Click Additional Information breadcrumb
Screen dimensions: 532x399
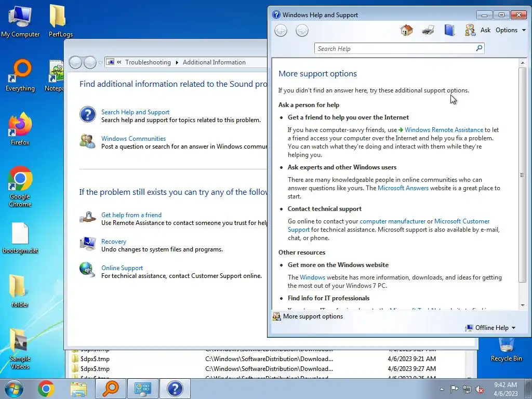click(x=214, y=62)
